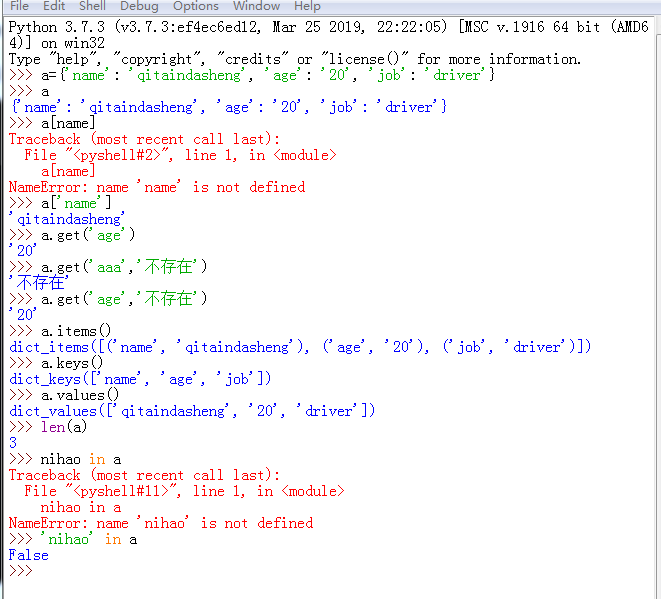Image resolution: width=661 pixels, height=599 pixels.
Task: Click the "'nihao' in a" quoted input line
Action: 89,539
